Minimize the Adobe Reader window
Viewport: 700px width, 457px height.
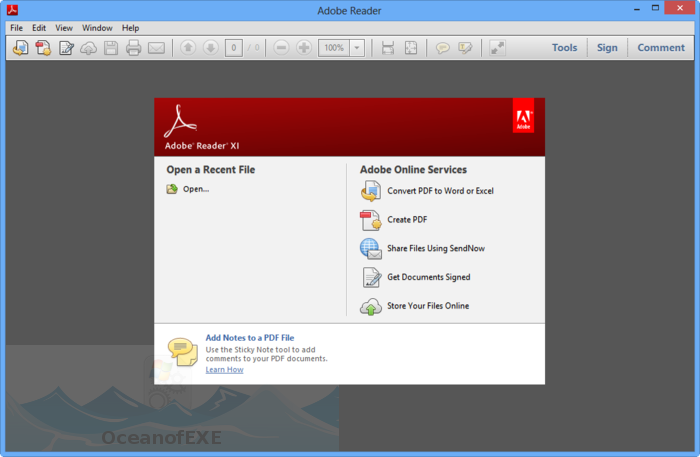pos(637,8)
